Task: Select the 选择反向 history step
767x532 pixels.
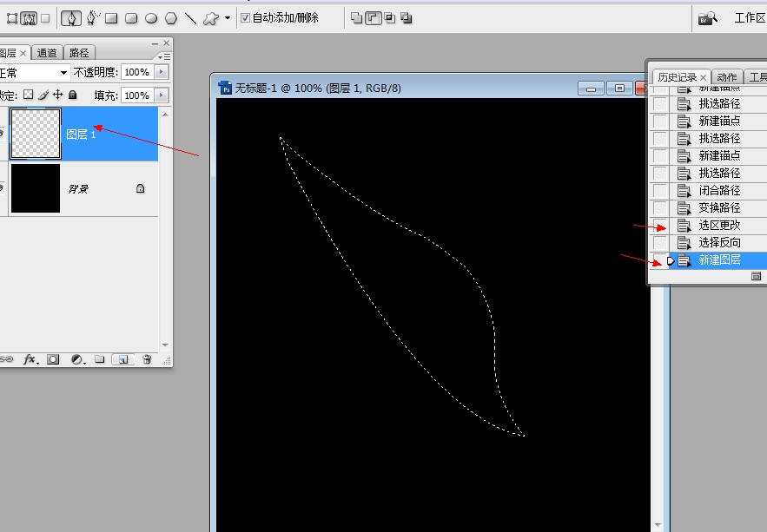Action: coord(719,242)
